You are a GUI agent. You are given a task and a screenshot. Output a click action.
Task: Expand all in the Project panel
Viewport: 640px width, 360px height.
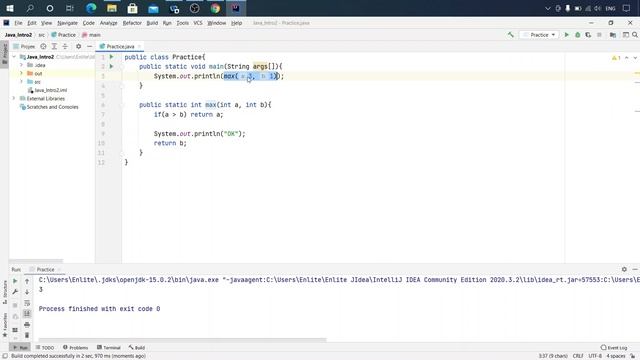(54, 47)
